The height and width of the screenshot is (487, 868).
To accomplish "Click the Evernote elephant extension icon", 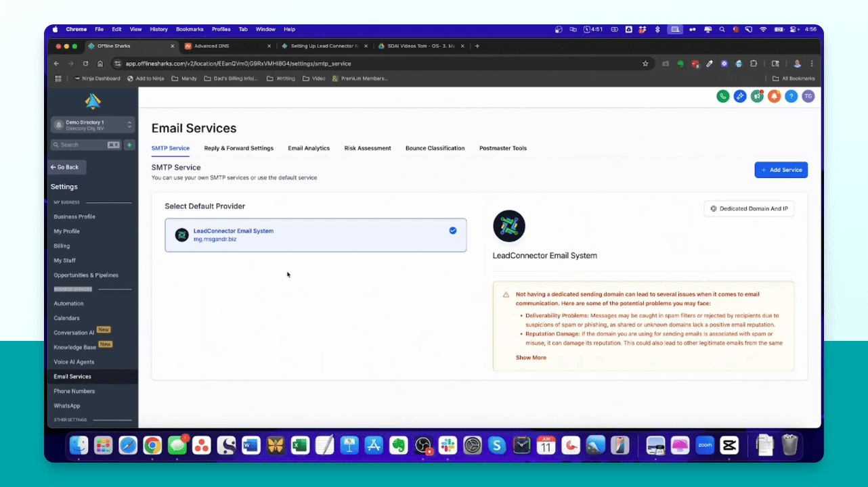I will (680, 64).
